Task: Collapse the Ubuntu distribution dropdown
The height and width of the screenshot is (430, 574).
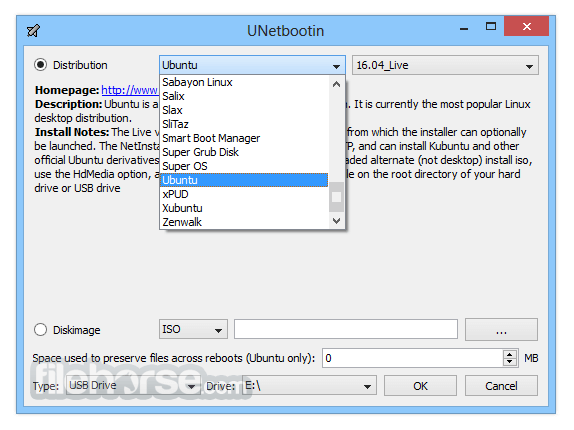Action: 252,65
